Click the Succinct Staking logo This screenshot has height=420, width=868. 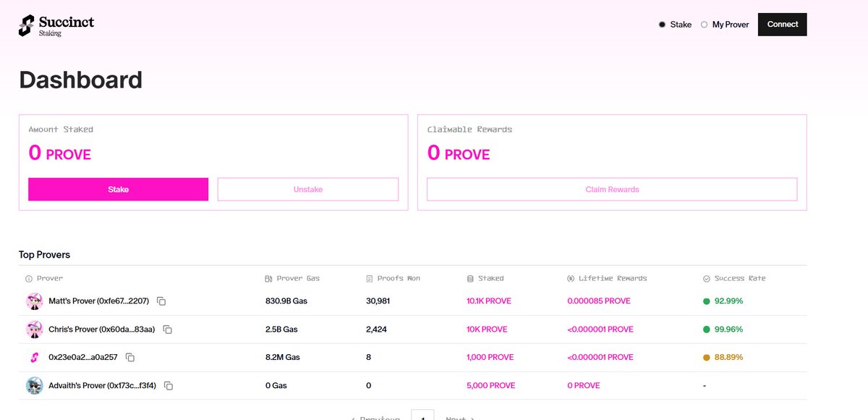[x=56, y=25]
